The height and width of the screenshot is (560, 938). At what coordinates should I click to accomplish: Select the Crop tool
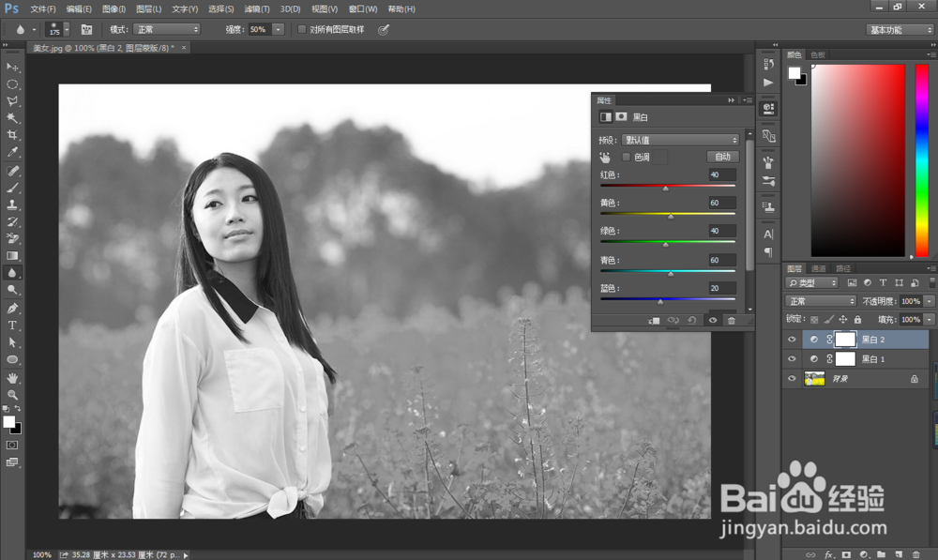pyautogui.click(x=12, y=135)
